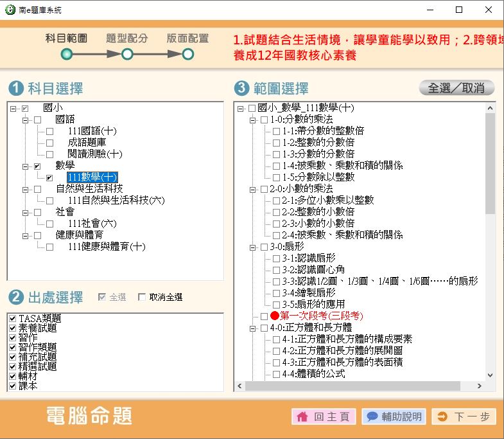
Task: Select the 111自然與生活科技(六) tree item
Action: 116,201
